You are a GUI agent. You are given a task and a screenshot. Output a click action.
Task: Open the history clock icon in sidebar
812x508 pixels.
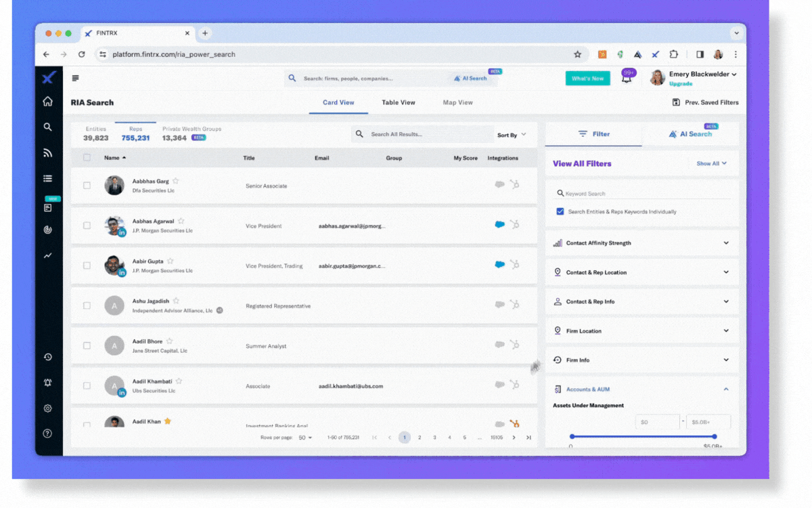point(47,357)
